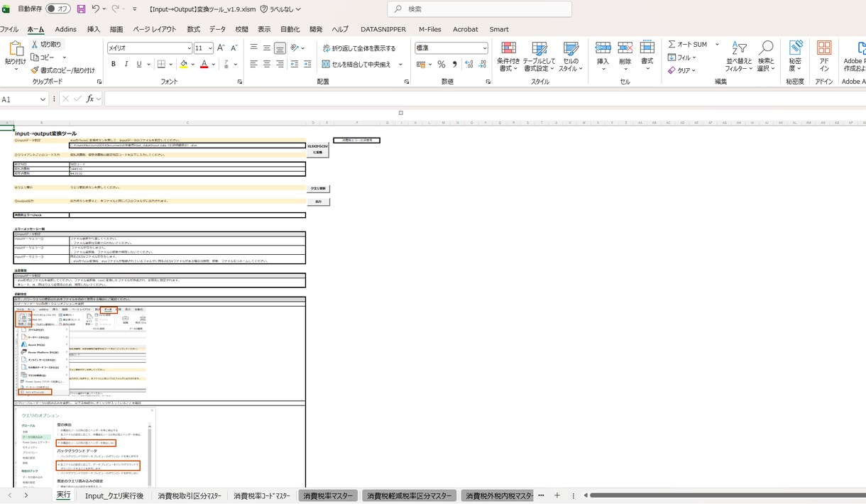Decrease font size with the smaller A icon
This screenshot has height=504, width=866.
click(234, 48)
